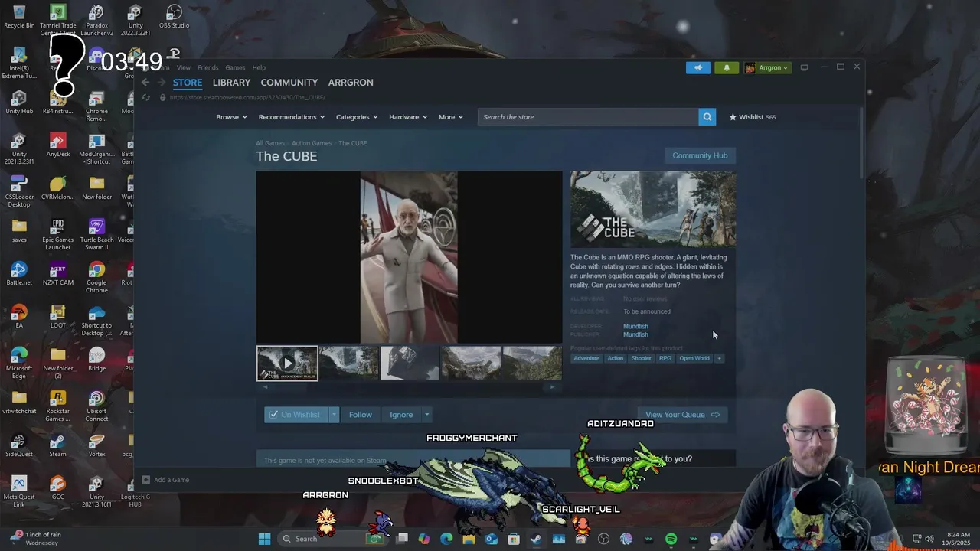Image resolution: width=980 pixels, height=551 pixels.
Task: Select the STORE tab
Action: pyautogui.click(x=188, y=83)
